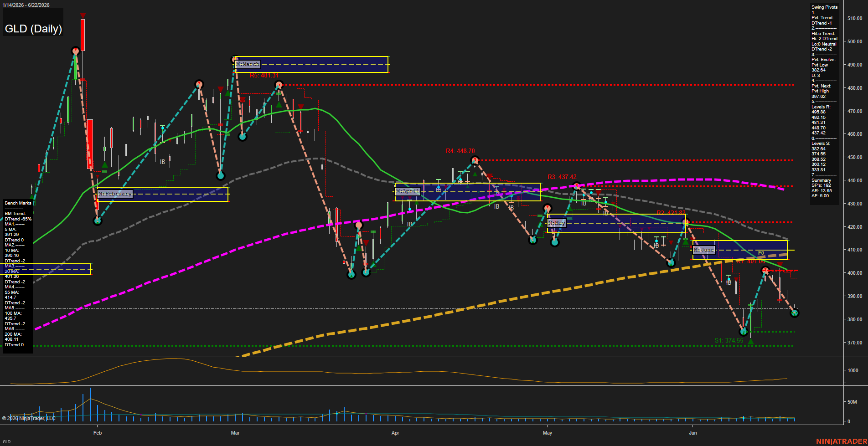Click the GLD (Daily) chart title
This screenshot has width=868, height=446.
pyautogui.click(x=33, y=29)
